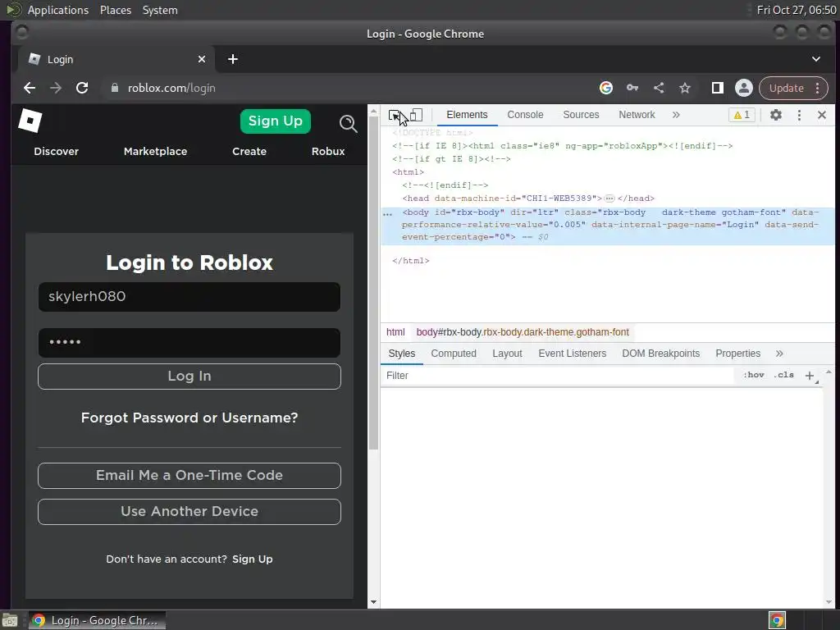Select the Styles tab
The height and width of the screenshot is (630, 840).
click(x=401, y=354)
